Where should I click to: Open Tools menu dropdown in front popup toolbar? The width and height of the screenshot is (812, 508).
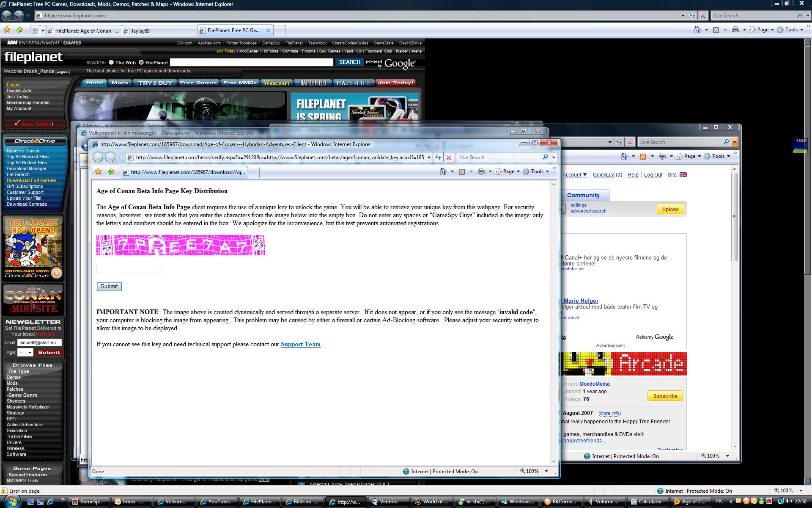536,171
